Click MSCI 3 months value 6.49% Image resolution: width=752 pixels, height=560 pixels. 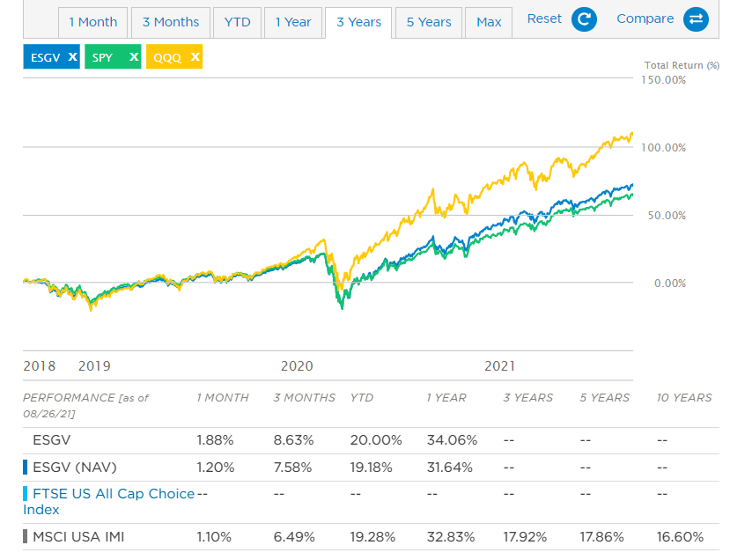click(x=294, y=536)
